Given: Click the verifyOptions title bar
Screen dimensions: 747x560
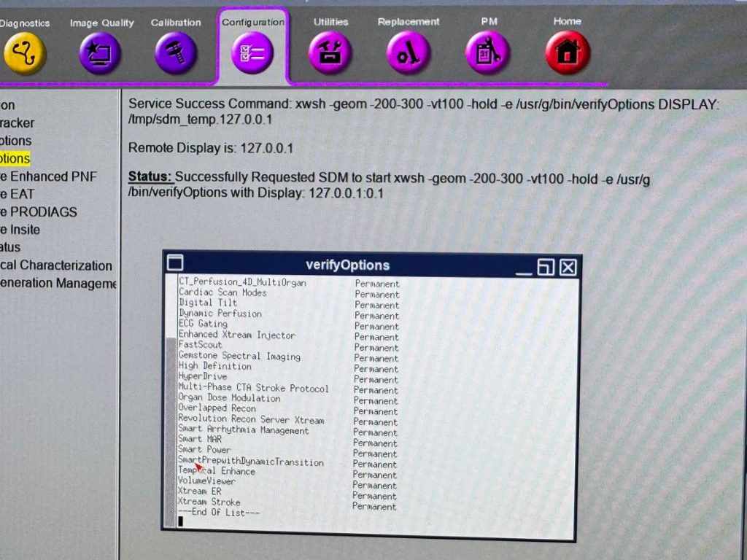Looking at the screenshot, I should coord(347,265).
